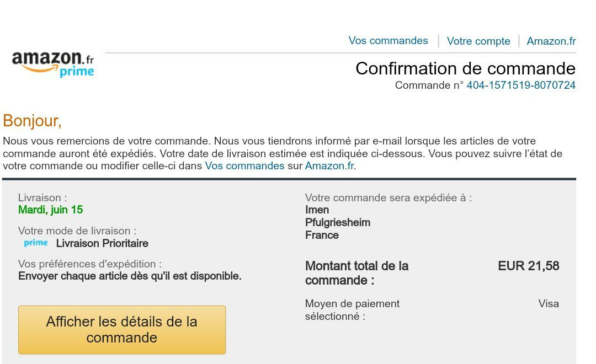The image size is (596, 364).
Task: Follow the Amazon.fr link ending the message paragraph
Action: (x=330, y=166)
